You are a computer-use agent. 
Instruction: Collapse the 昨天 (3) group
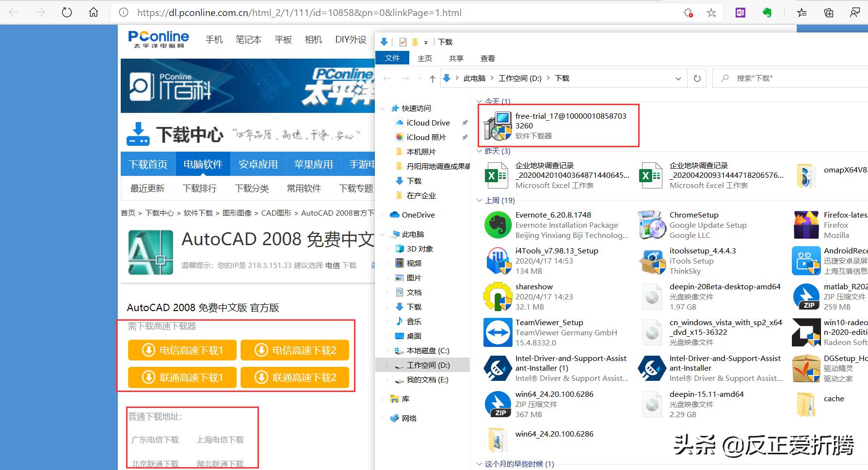pyautogui.click(x=480, y=151)
